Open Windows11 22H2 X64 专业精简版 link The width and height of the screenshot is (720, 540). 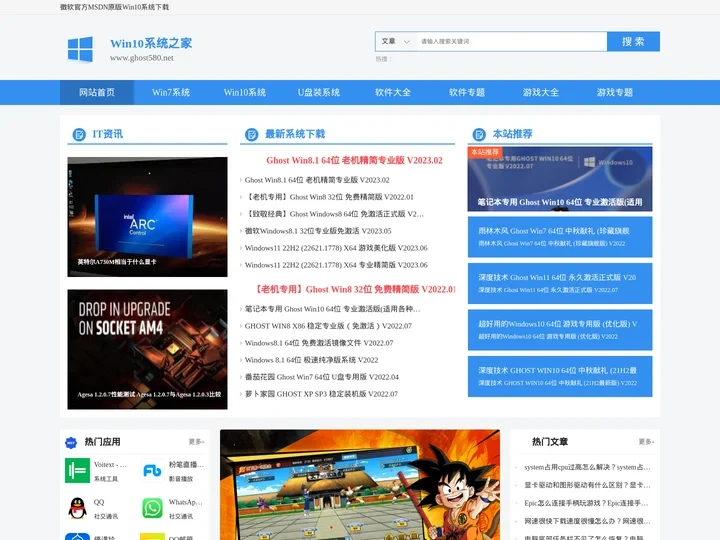(x=336, y=265)
